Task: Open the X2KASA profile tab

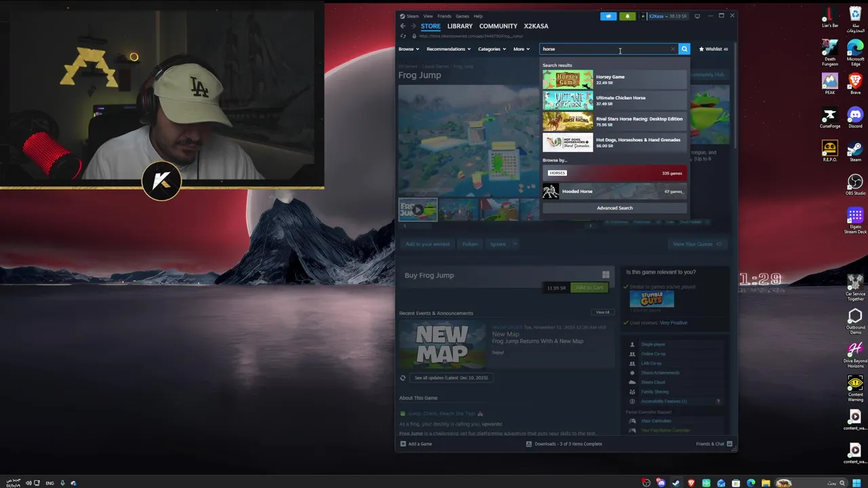Action: pos(536,26)
